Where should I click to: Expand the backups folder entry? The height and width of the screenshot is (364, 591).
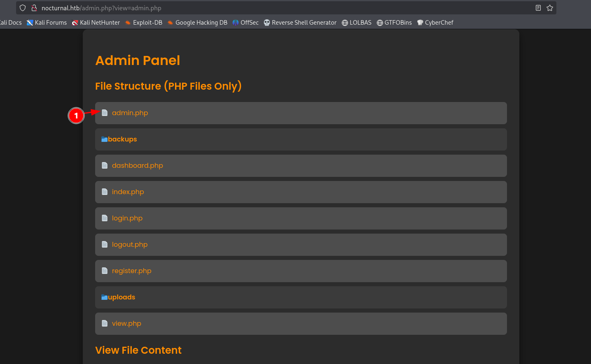coord(122,139)
